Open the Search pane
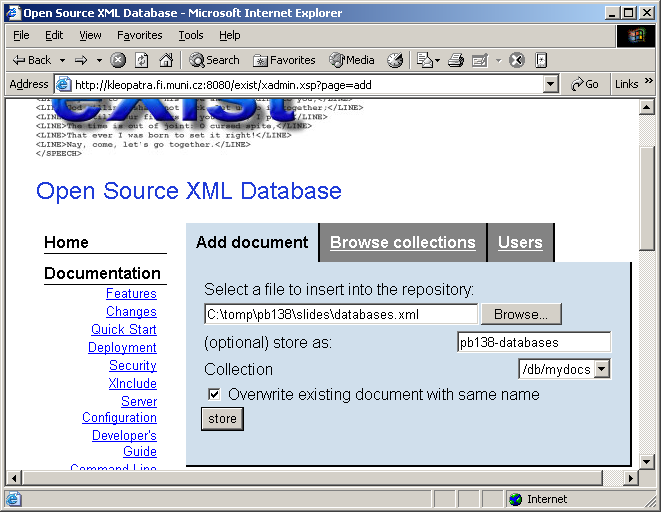This screenshot has width=661, height=512. coord(215,60)
